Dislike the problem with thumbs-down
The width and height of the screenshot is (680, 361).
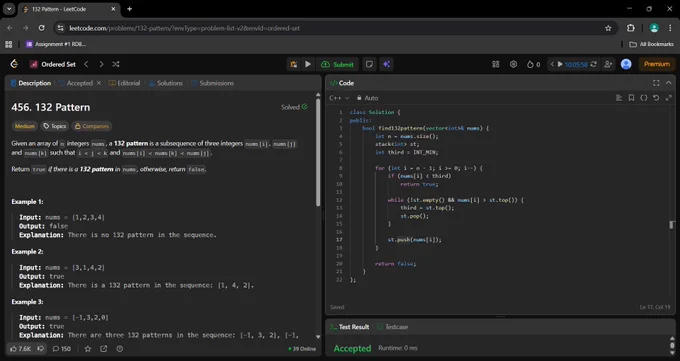[41, 348]
